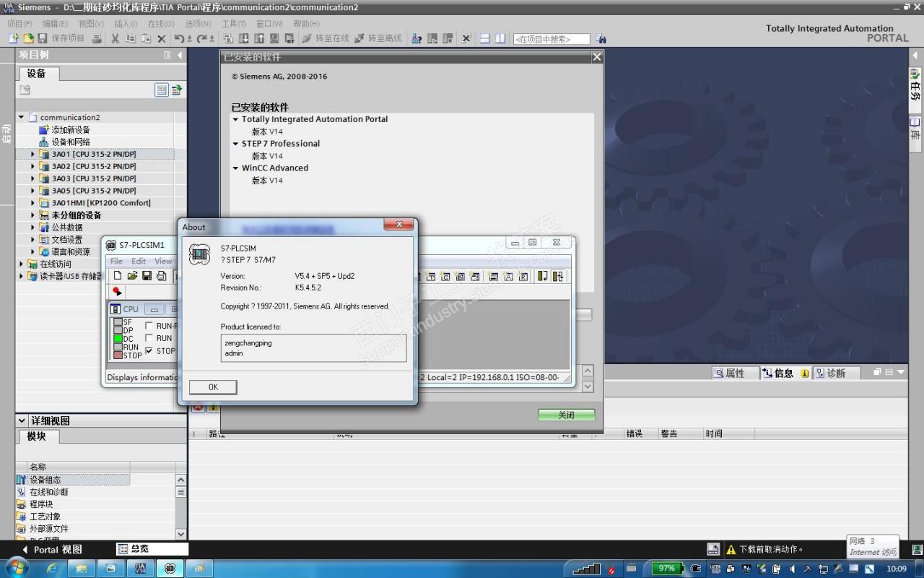Click the Windows Start orb
Screen dimensions: 924x578
(16, 568)
